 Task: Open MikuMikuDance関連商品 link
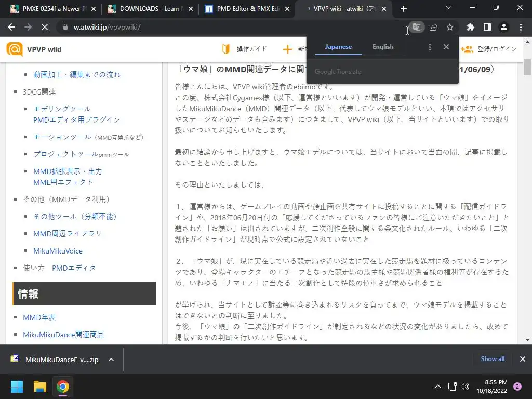(x=63, y=335)
